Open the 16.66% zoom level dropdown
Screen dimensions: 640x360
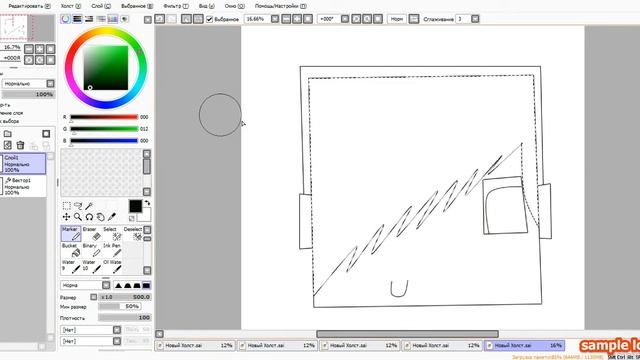click(275, 19)
